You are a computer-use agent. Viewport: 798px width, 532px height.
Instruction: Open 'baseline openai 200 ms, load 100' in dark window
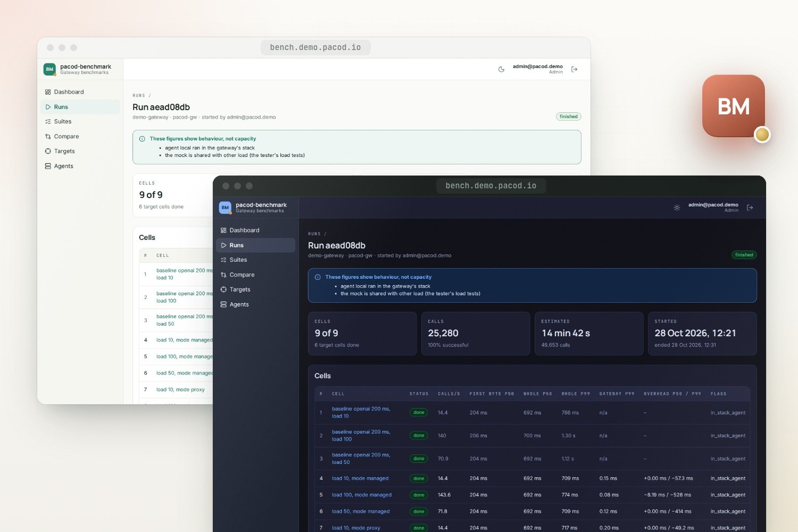pos(361,435)
